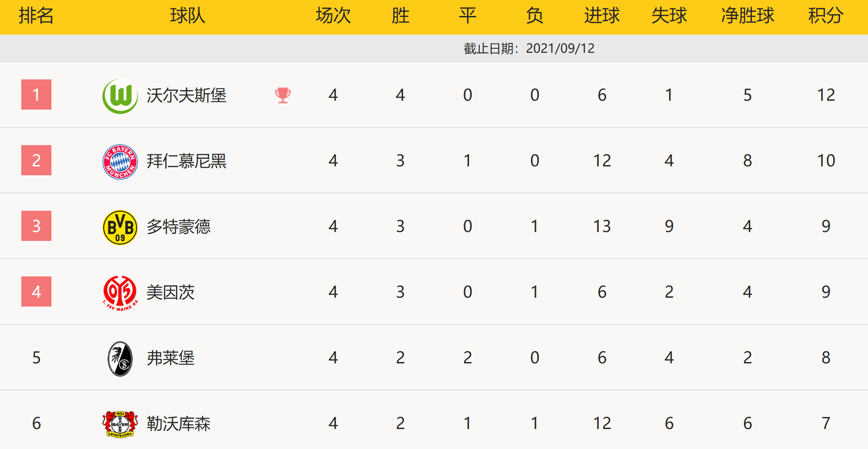Click the SC Freiburg crest
The height and width of the screenshot is (449, 868).
tap(120, 358)
